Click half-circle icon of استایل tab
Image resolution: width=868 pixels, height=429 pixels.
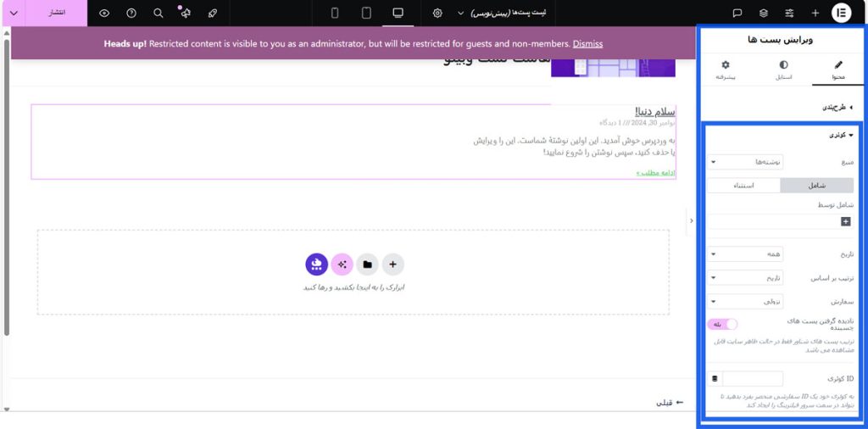click(783, 64)
